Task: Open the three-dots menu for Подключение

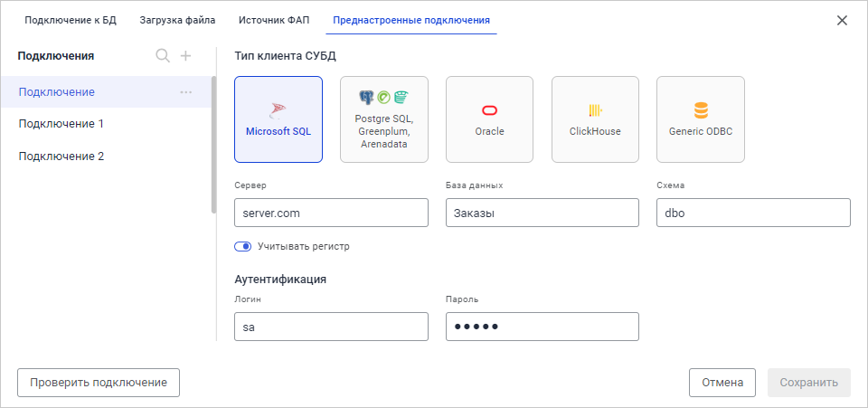Action: [x=186, y=92]
